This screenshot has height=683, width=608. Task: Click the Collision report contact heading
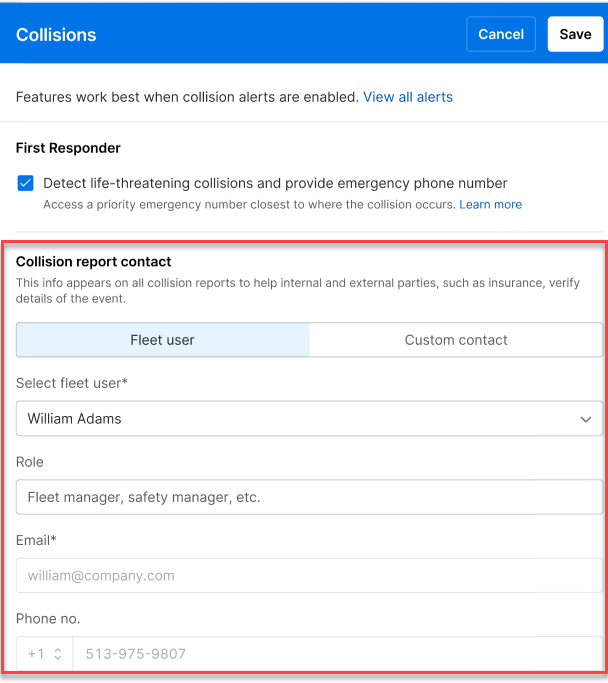pyautogui.click(x=94, y=262)
